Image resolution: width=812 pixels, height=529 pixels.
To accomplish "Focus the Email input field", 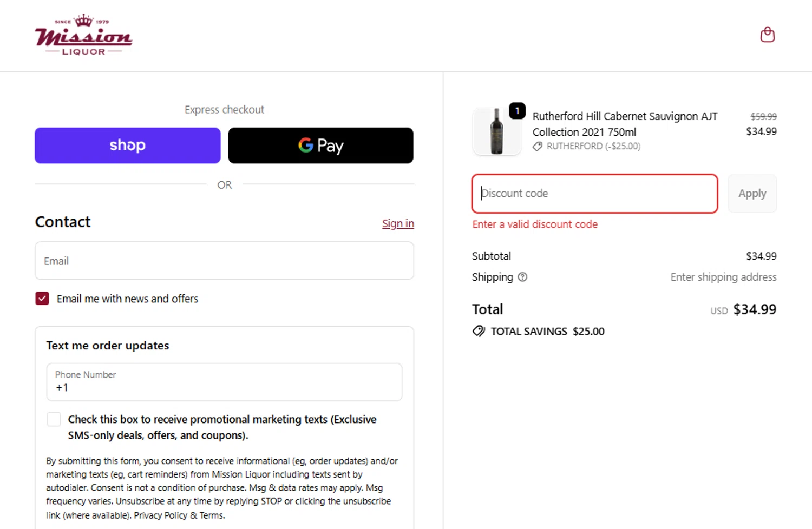I will tap(224, 261).
